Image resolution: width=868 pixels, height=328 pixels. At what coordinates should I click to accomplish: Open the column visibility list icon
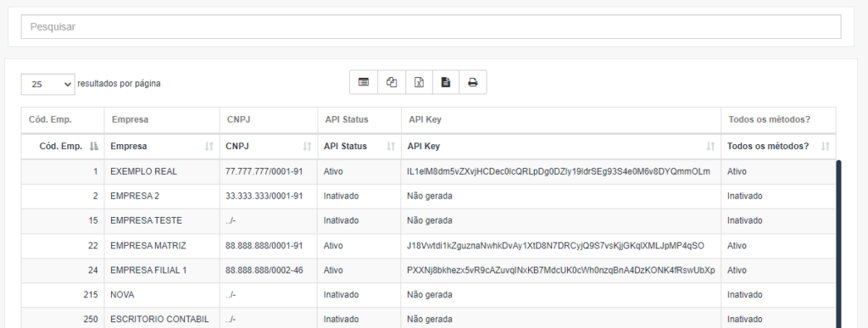pyautogui.click(x=364, y=82)
